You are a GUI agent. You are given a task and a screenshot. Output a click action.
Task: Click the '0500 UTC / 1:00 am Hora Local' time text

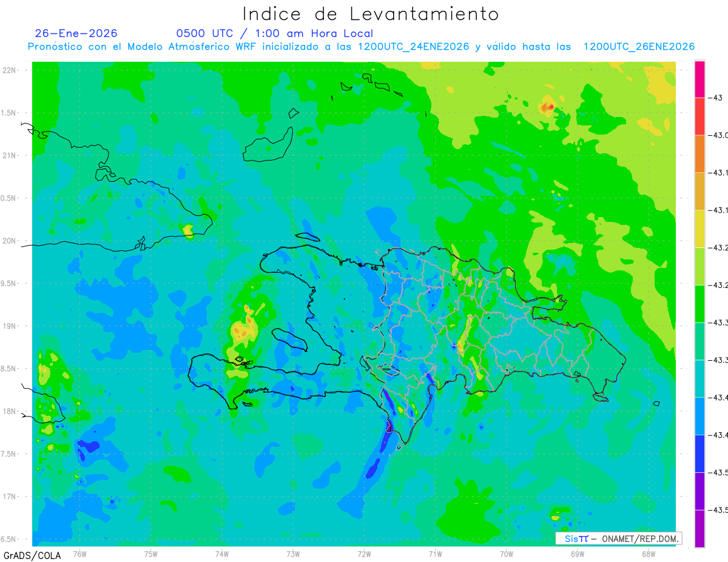(x=274, y=33)
